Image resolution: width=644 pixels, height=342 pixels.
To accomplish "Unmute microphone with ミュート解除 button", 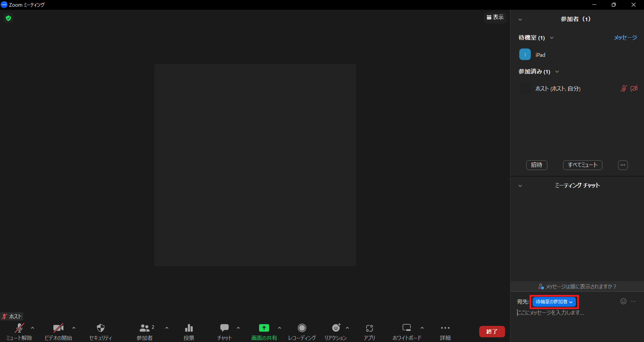I will click(x=19, y=328).
